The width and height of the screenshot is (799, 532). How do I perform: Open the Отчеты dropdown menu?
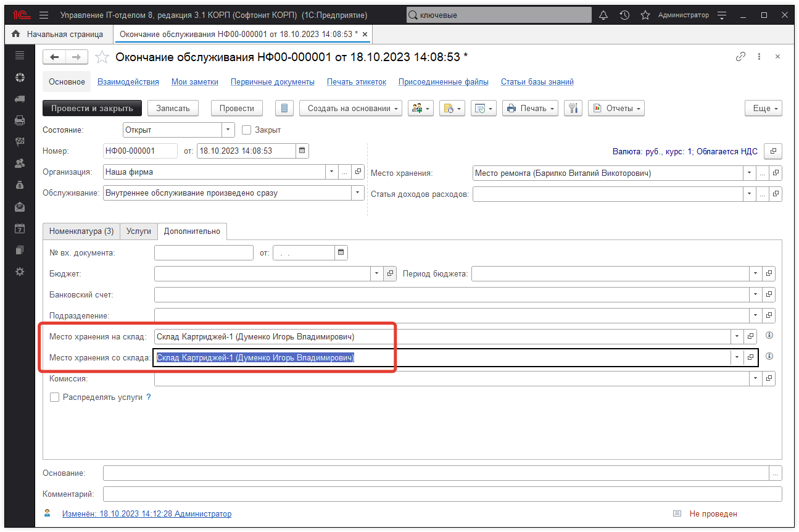click(x=616, y=108)
